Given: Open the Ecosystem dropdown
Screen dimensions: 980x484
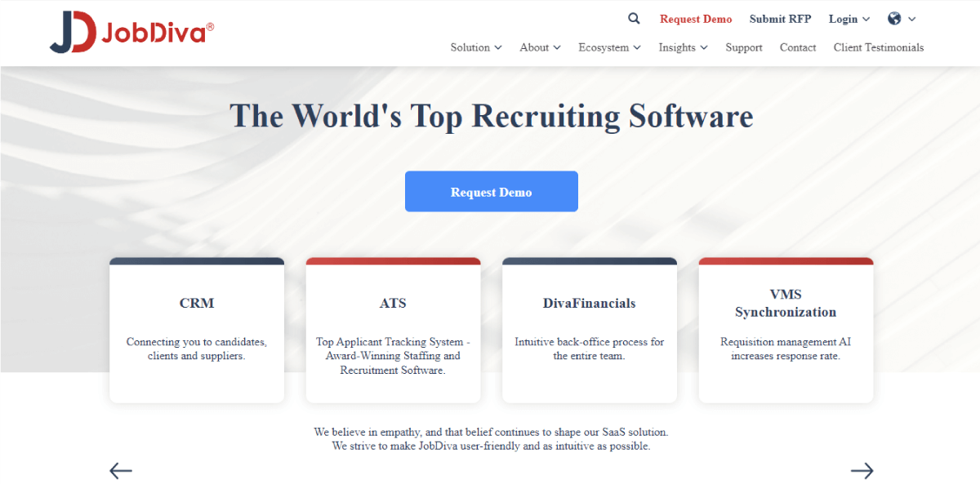Looking at the screenshot, I should tap(609, 47).
